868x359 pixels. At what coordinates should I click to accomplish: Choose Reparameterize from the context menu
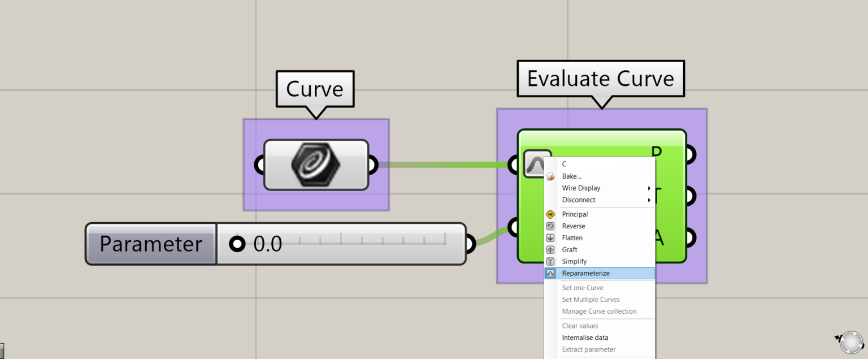[x=585, y=273]
